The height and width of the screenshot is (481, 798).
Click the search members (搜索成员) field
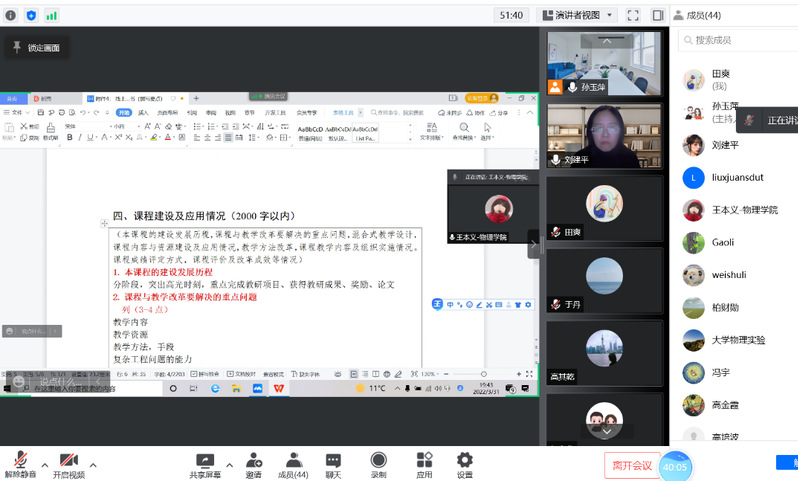coord(740,40)
